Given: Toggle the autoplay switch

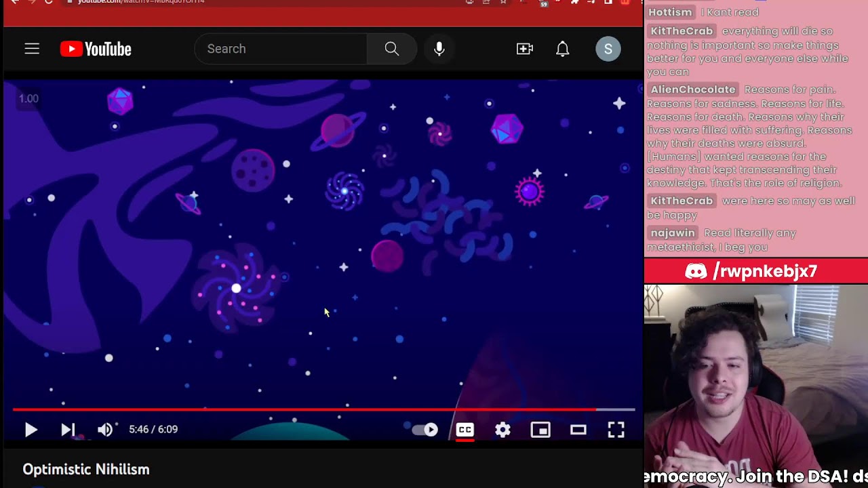Looking at the screenshot, I should coord(425,430).
